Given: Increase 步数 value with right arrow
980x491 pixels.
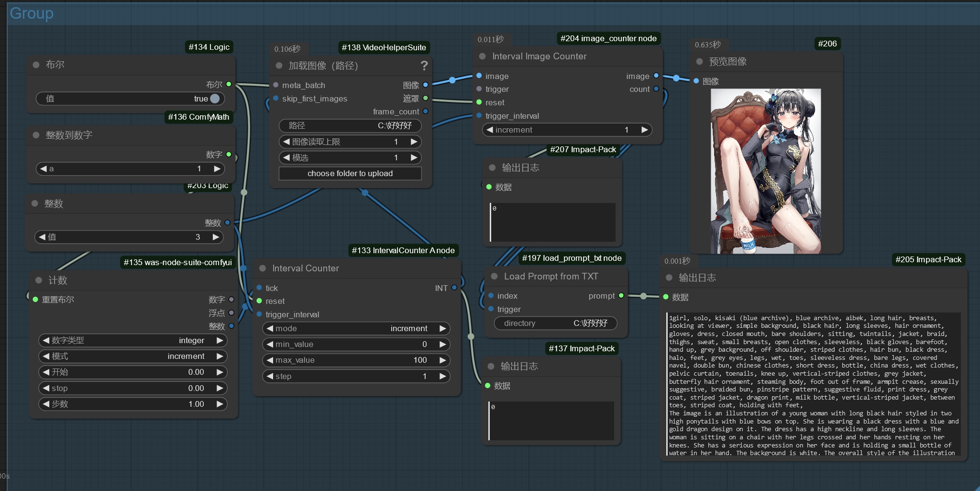Looking at the screenshot, I should pyautogui.click(x=220, y=404).
